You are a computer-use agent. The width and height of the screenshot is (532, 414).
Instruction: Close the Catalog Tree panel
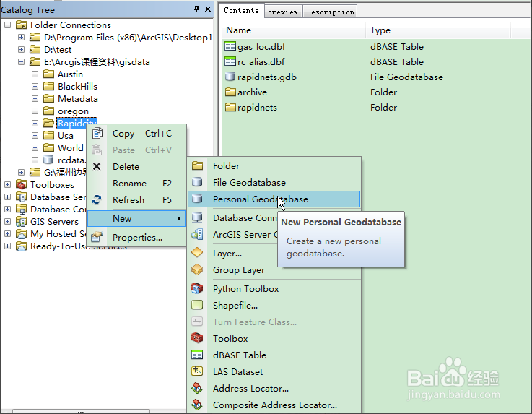[x=208, y=9]
